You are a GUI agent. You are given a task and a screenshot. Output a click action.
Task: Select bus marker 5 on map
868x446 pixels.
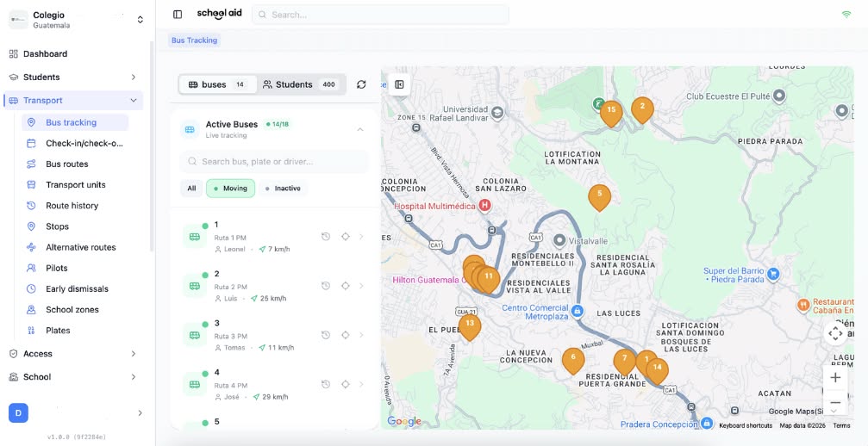[x=600, y=197]
